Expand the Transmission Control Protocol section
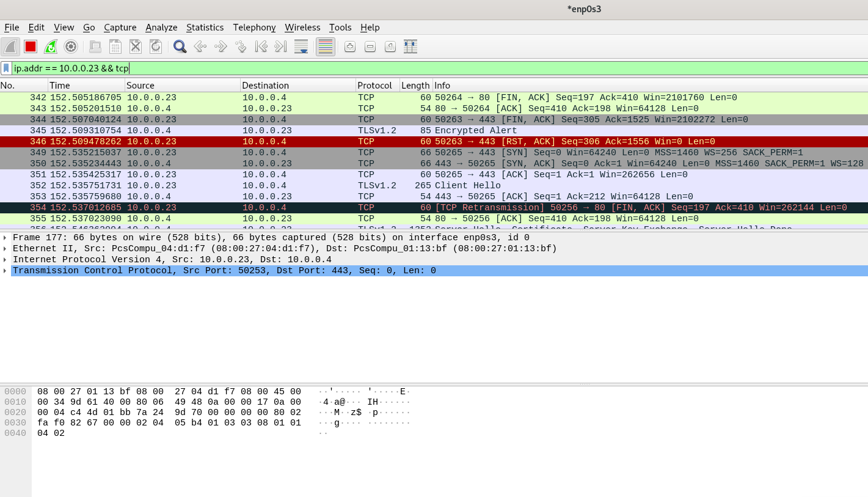Viewport: 868px width, 497px height. click(5, 271)
